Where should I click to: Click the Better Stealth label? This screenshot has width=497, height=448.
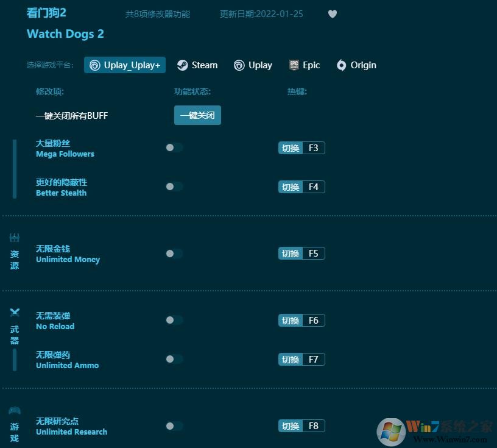click(x=61, y=193)
